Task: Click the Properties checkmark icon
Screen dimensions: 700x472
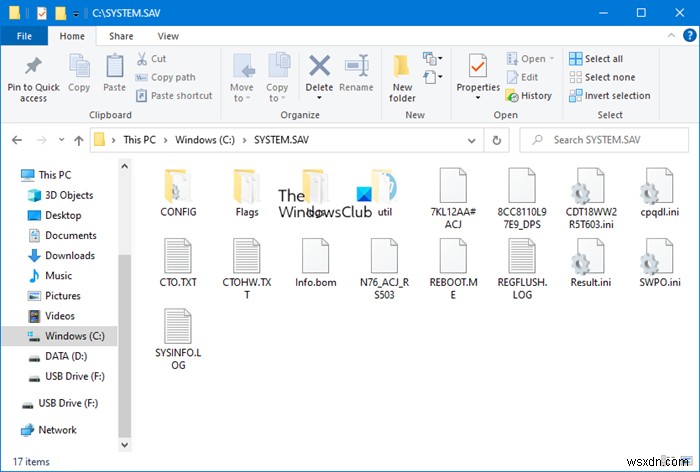Action: click(478, 66)
